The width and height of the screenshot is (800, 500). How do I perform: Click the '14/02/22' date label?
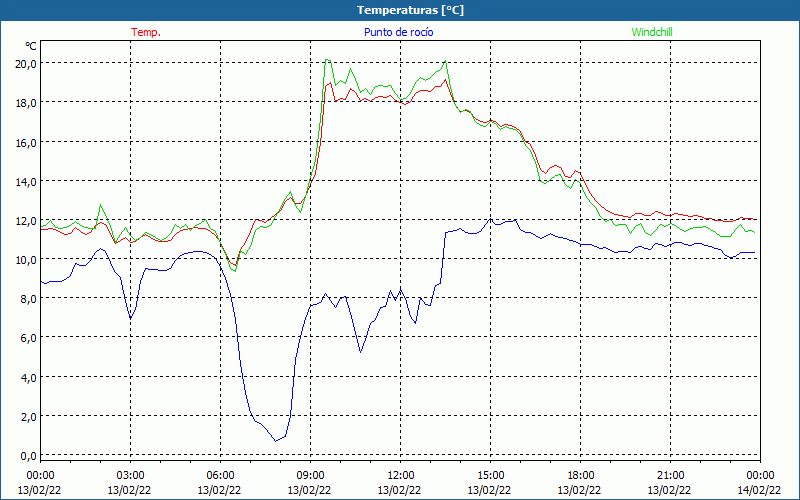click(x=759, y=490)
